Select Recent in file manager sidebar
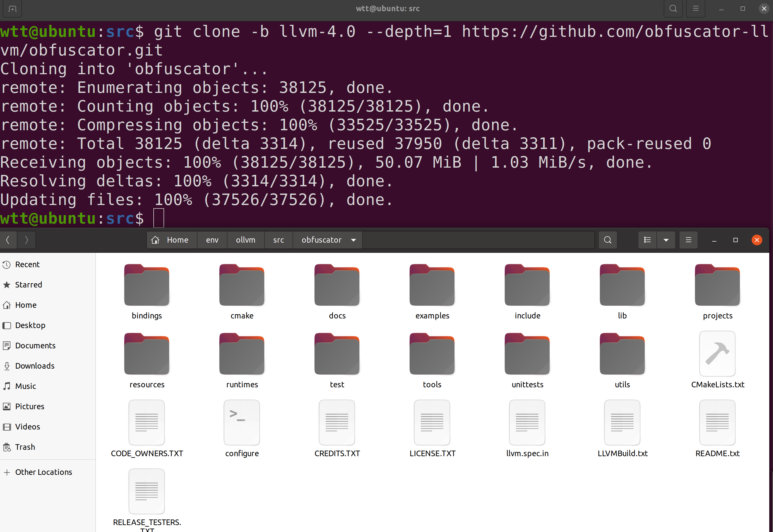Image resolution: width=773 pixels, height=532 pixels. point(27,265)
